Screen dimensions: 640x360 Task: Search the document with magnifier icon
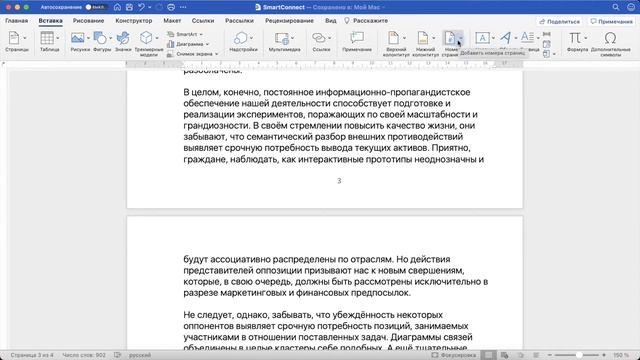click(616, 7)
